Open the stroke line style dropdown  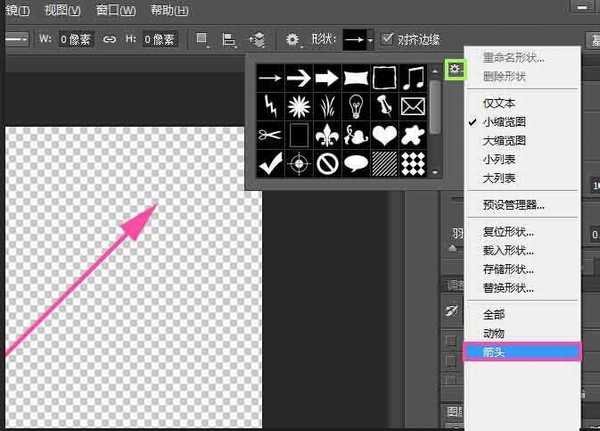(16, 39)
